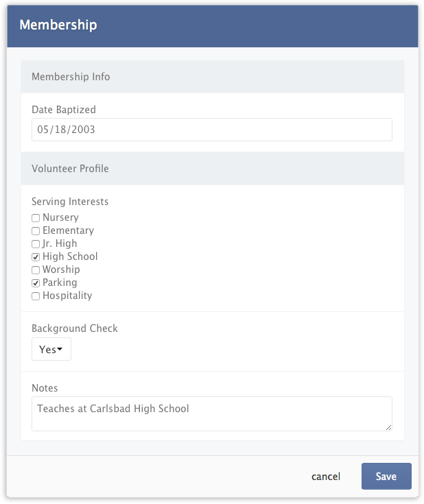Click the Date Baptized input field
Viewport: 424px width, 504px height.
point(211,130)
